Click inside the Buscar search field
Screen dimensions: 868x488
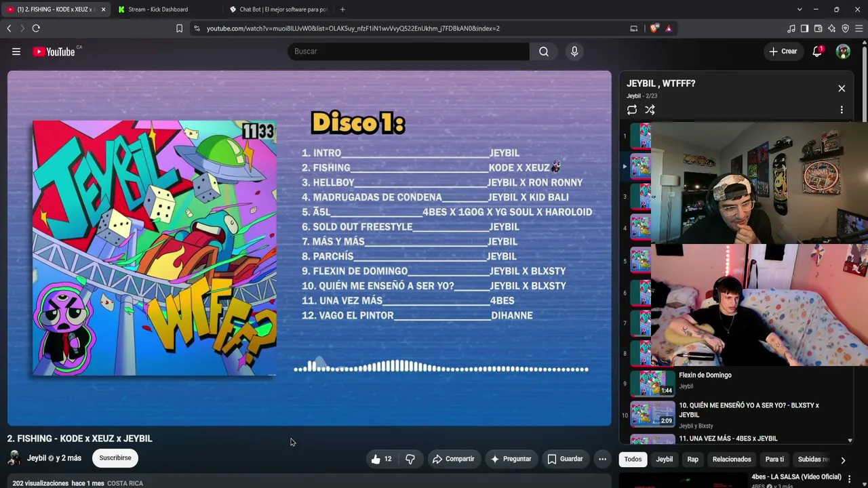tap(409, 52)
